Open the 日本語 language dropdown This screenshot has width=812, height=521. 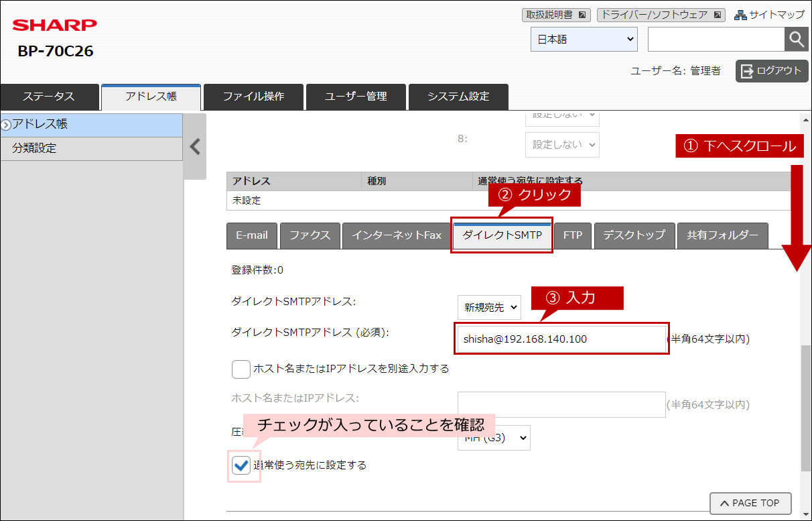tap(584, 39)
